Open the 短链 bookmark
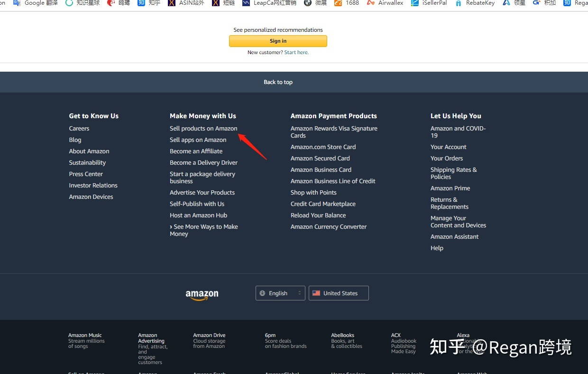 (x=223, y=3)
